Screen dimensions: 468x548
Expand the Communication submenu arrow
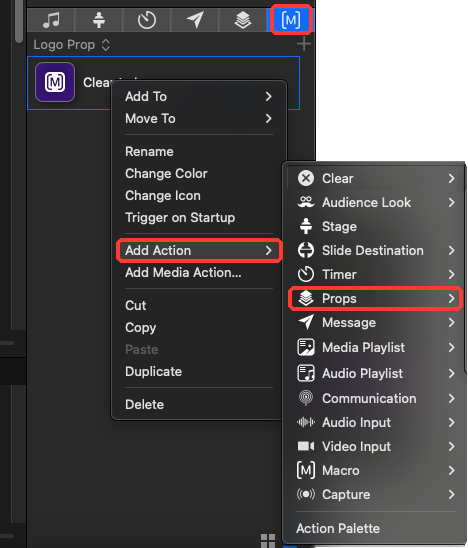point(451,398)
